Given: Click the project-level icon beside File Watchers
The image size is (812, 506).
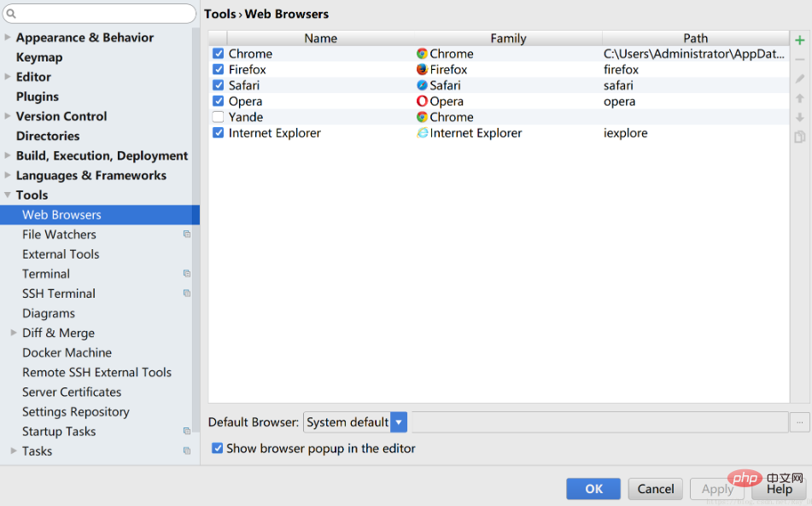Looking at the screenshot, I should [187, 235].
